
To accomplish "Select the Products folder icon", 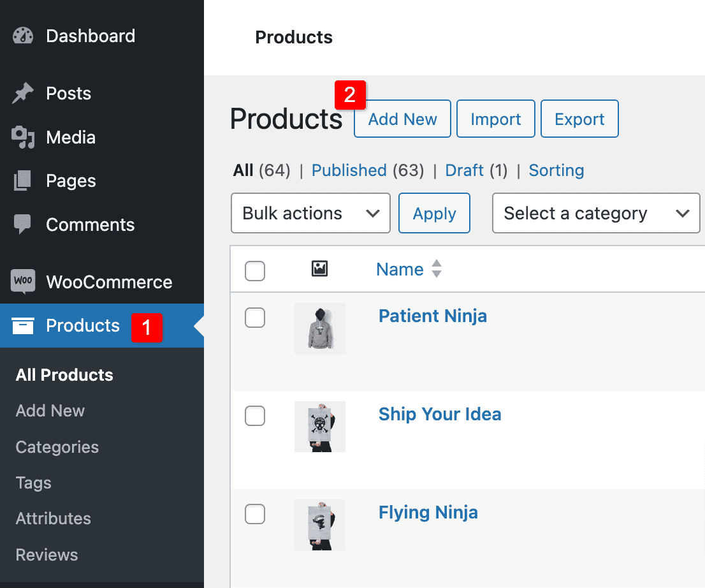I will pos(22,325).
